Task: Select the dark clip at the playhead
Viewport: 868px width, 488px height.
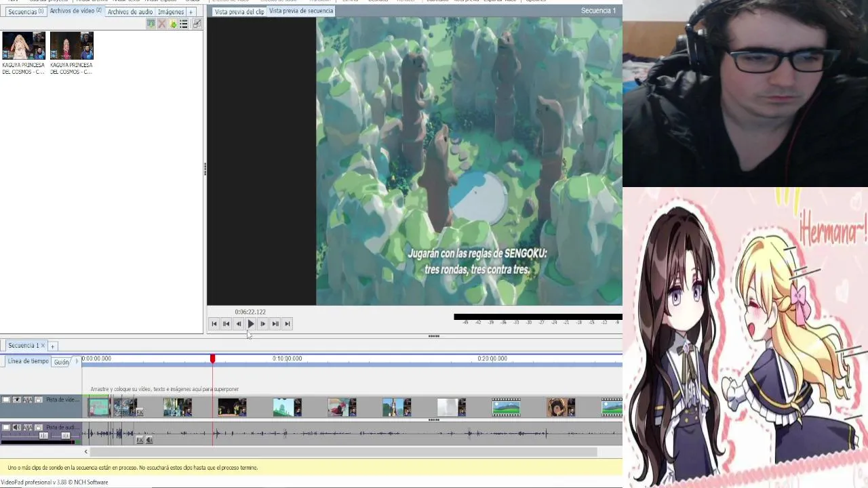Action: point(232,407)
